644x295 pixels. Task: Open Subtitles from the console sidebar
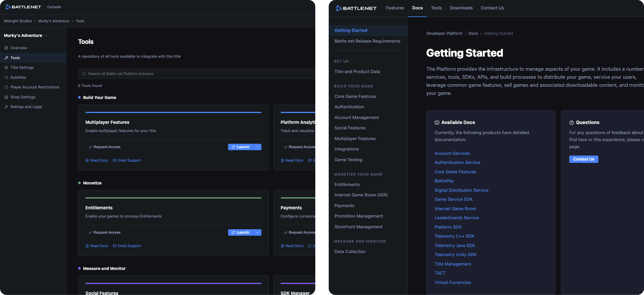click(33, 77)
